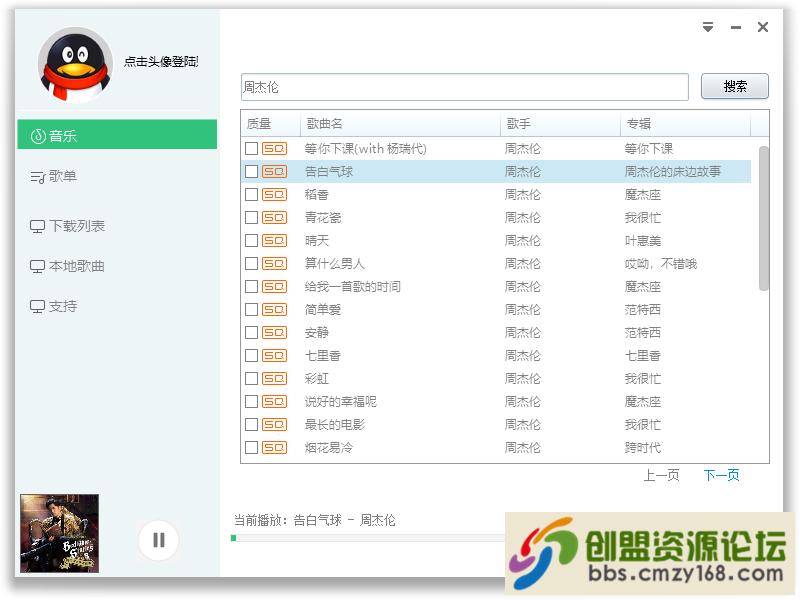
Task: Check the box for 给我一首歌的时间
Action: pyautogui.click(x=252, y=286)
